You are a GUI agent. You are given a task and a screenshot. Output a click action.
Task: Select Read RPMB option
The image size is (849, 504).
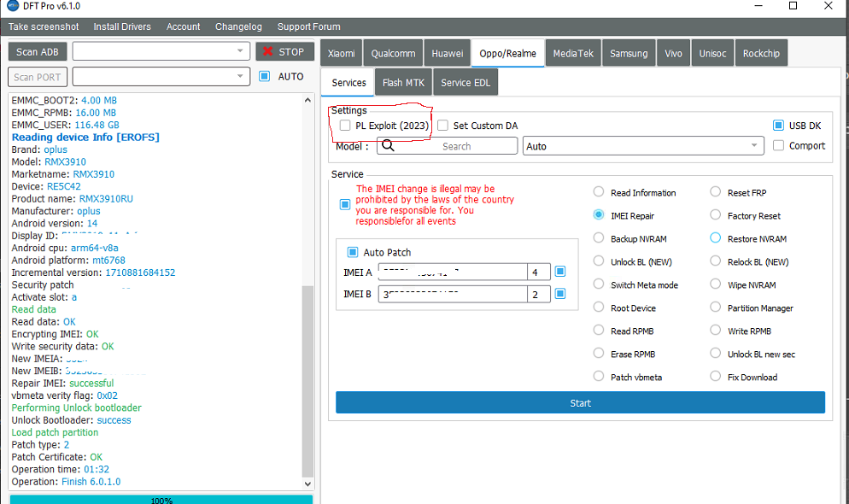598,331
